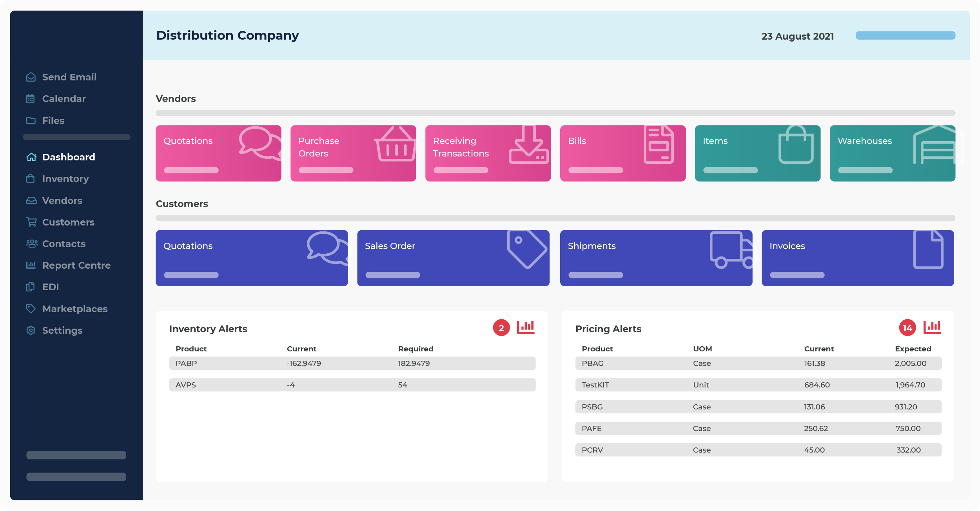Screen dimensions: 980x511
Task: Expand the Settings navigation item
Action: click(62, 331)
